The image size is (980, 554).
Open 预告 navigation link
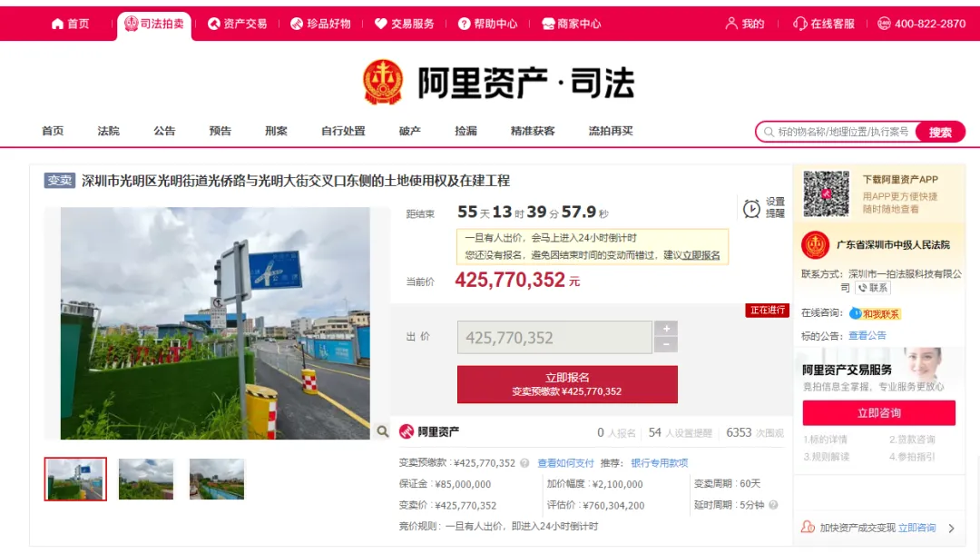220,131
